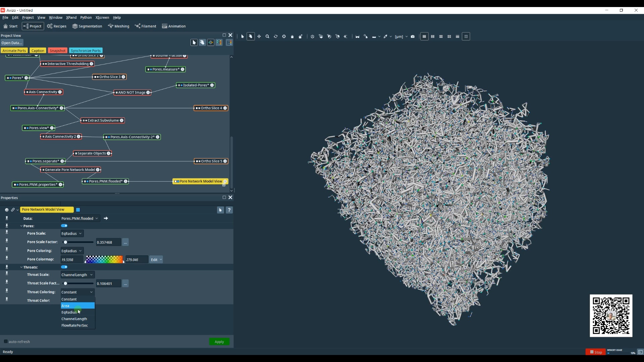
Task: Open the Edit colormap dropdown
Action: click(156, 260)
